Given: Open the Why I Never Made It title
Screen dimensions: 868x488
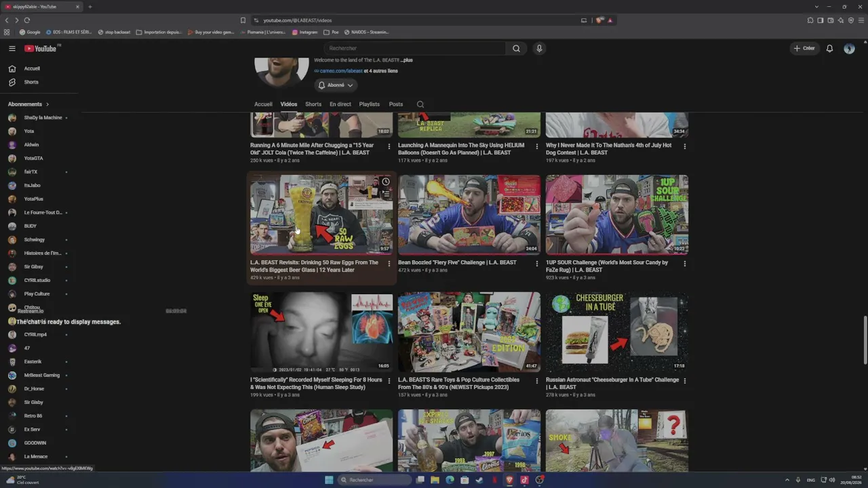Looking at the screenshot, I should (609, 149).
